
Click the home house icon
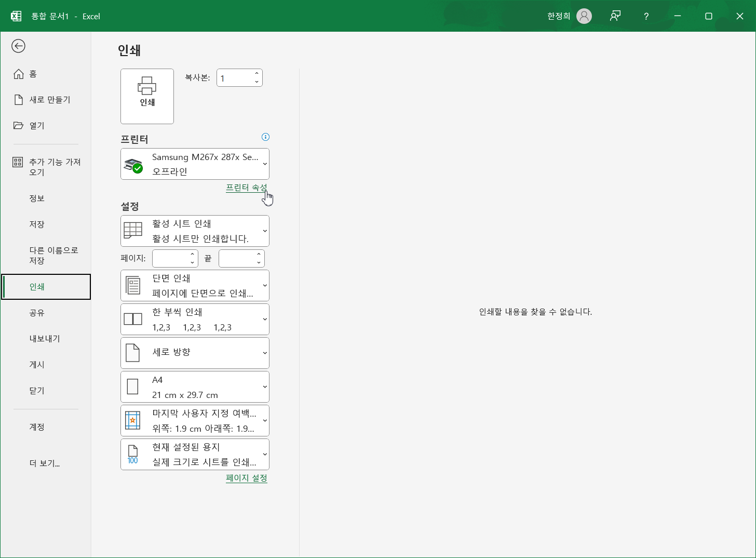[x=19, y=74]
